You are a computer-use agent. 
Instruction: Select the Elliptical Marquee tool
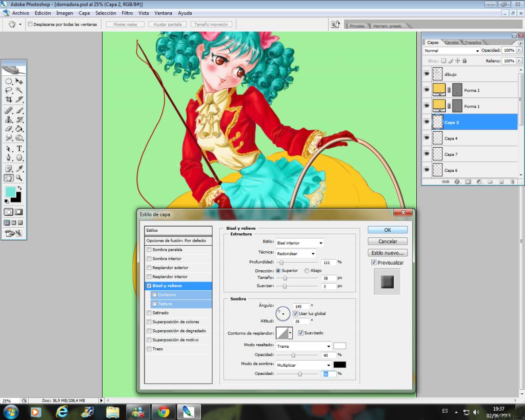[9, 82]
